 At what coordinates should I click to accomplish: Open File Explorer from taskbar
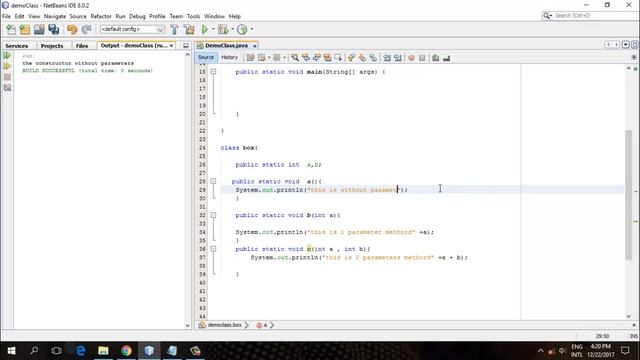(x=103, y=351)
